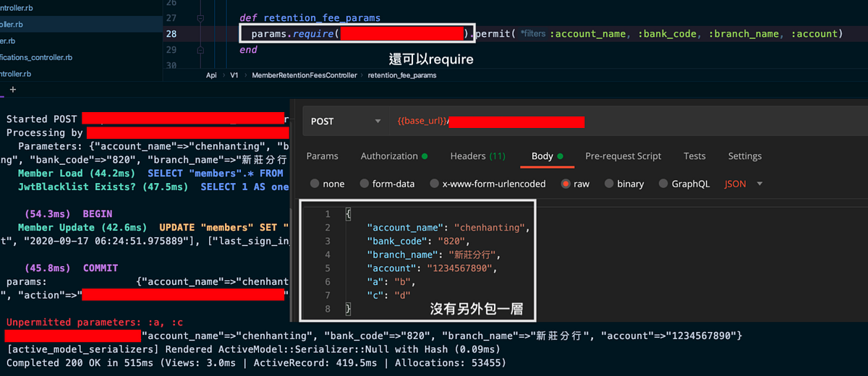This screenshot has width=868, height=376.
Task: Click line number 29 in the gutter
Action: pos(171,50)
